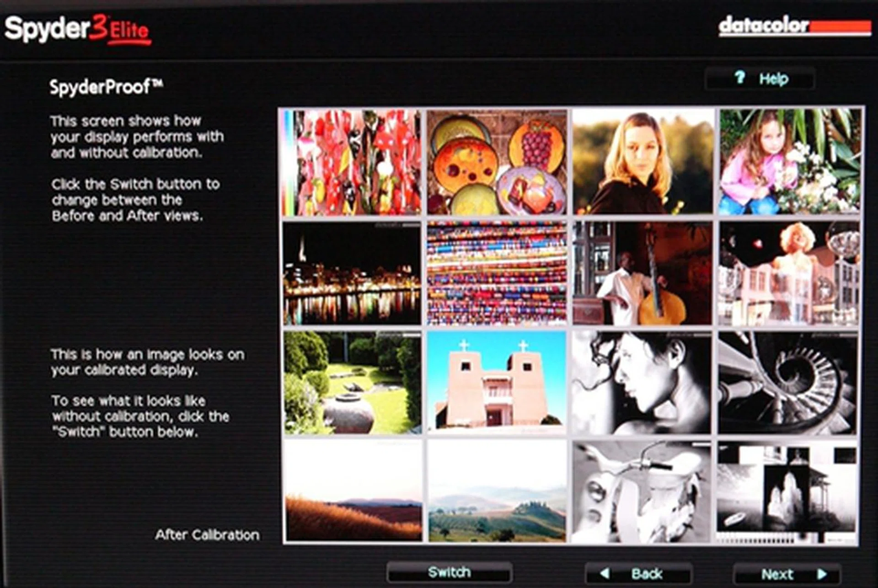Click the Switch button
The width and height of the screenshot is (878, 588).
pyautogui.click(x=449, y=572)
